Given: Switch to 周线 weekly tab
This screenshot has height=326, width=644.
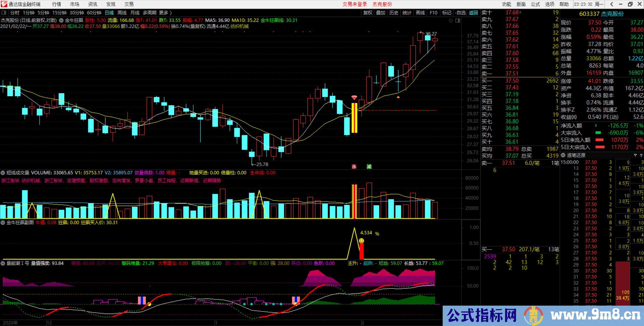Looking at the screenshot, I should click(122, 13).
